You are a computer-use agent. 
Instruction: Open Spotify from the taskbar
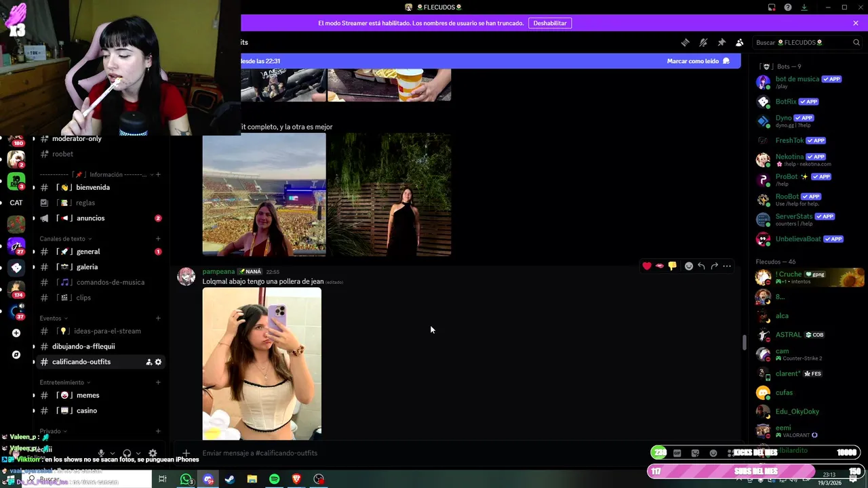click(274, 479)
